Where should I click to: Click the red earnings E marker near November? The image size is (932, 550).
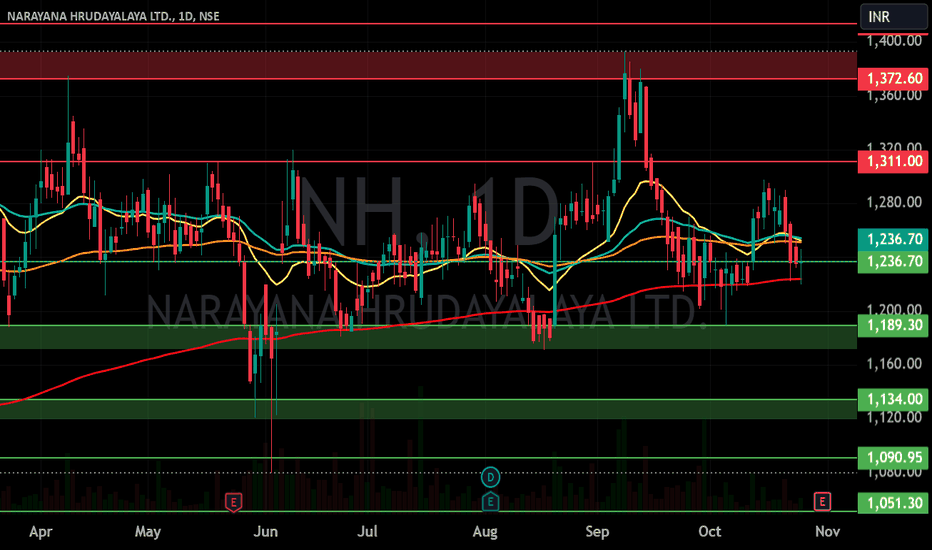(x=822, y=501)
